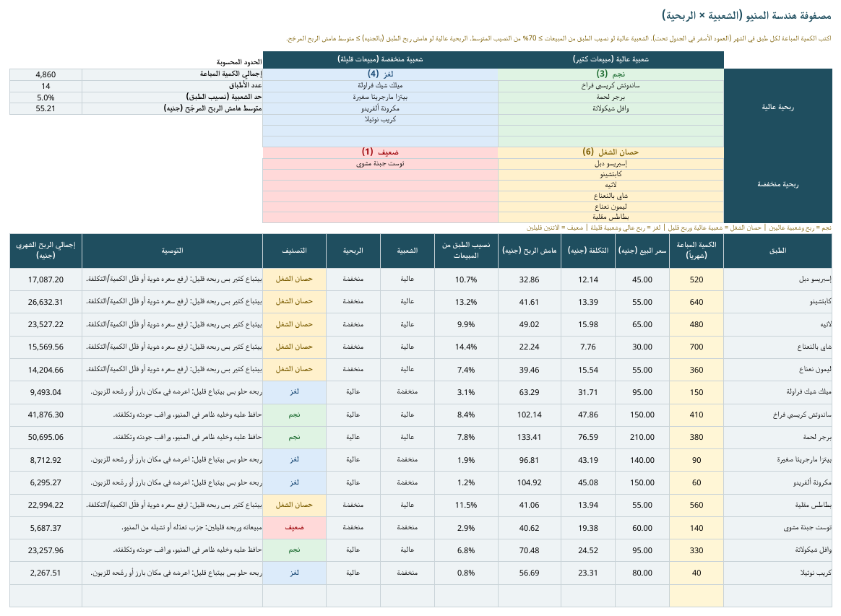This screenshot has height=616, width=841.
Task: Select the popularity threshold value 5.0%
Action: (x=46, y=97)
